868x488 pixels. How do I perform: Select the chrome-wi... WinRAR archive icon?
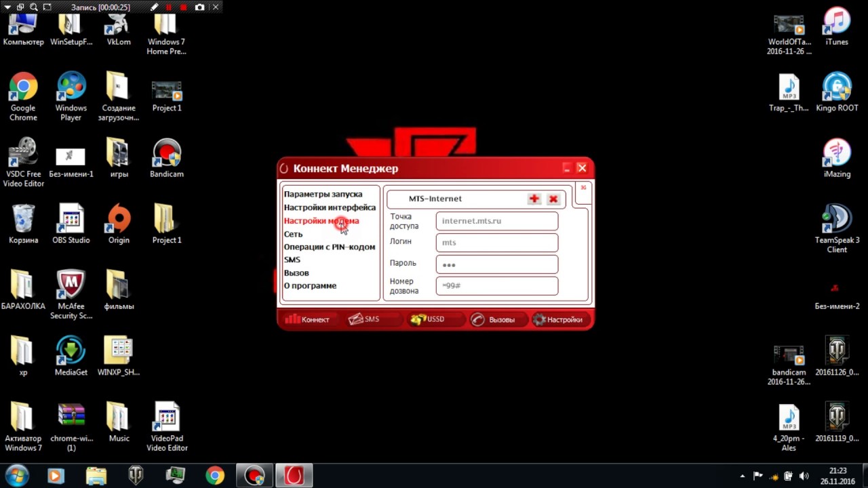[x=71, y=427]
